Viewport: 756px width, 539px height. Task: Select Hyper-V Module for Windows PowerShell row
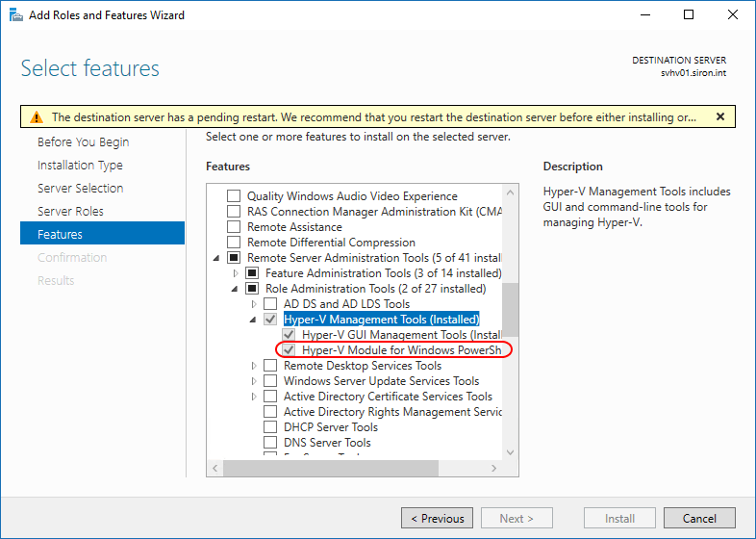(x=402, y=350)
